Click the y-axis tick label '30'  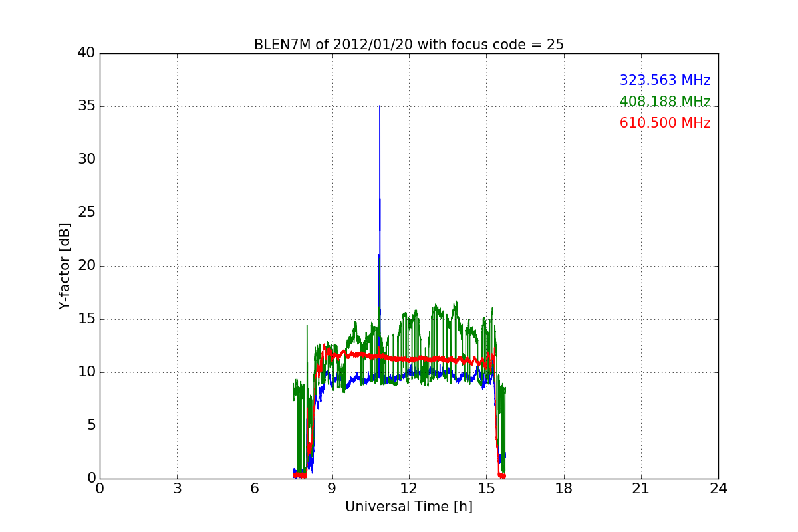(86, 160)
